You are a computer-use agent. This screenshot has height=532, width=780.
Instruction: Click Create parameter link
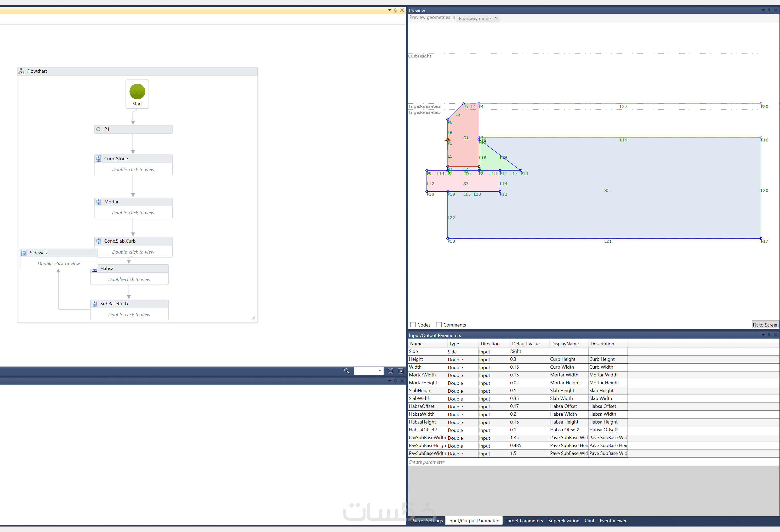pyautogui.click(x=426, y=462)
